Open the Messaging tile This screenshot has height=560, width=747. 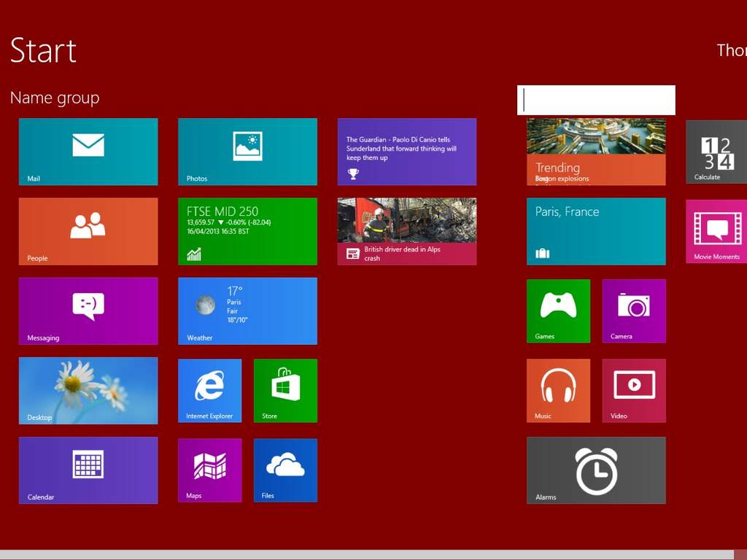tap(88, 311)
